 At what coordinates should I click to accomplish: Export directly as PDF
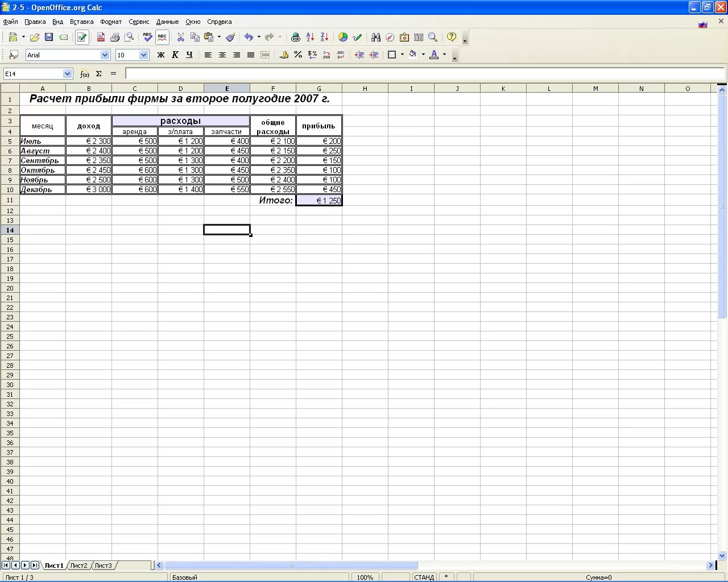[x=101, y=37]
